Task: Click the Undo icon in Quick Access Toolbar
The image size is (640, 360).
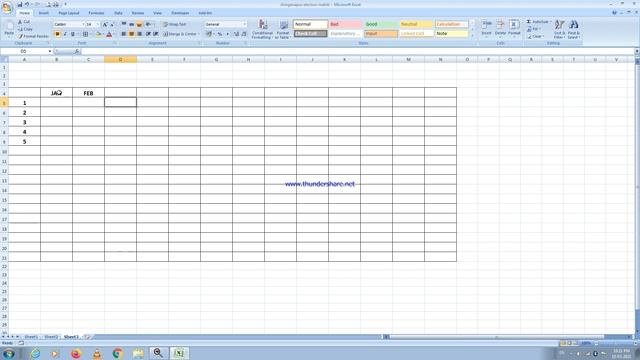Action: (x=27, y=4)
